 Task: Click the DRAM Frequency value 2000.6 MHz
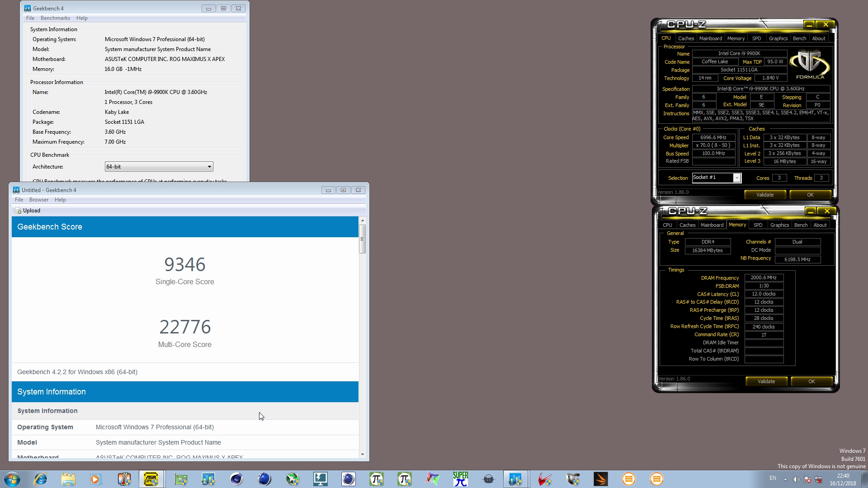pos(764,278)
